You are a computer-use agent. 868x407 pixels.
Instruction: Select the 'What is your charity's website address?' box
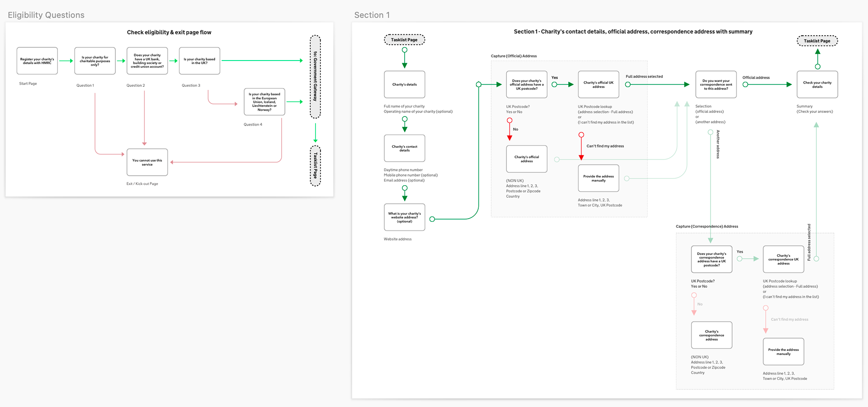[405, 217]
